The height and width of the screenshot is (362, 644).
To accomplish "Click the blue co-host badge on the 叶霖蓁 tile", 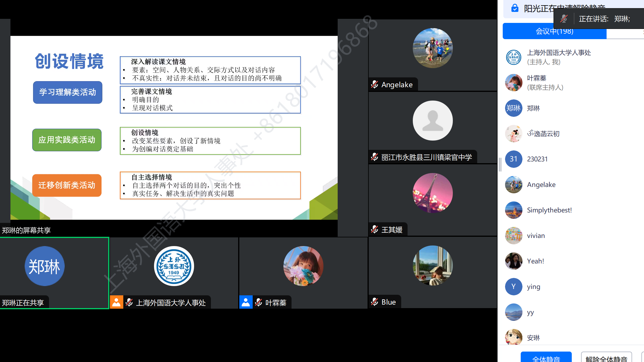I will [246, 302].
